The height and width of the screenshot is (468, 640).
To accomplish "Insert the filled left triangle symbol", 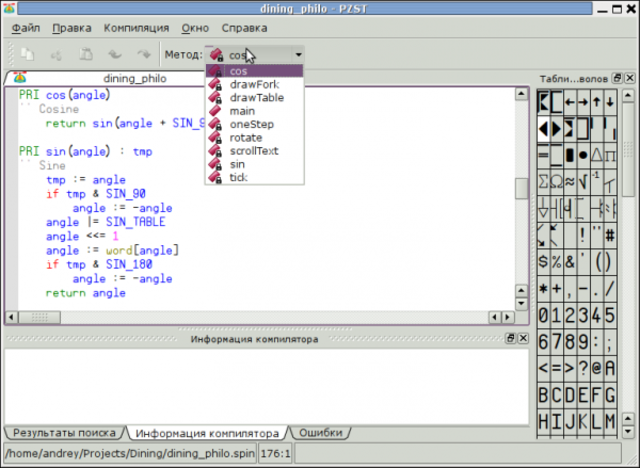I will tap(543, 129).
